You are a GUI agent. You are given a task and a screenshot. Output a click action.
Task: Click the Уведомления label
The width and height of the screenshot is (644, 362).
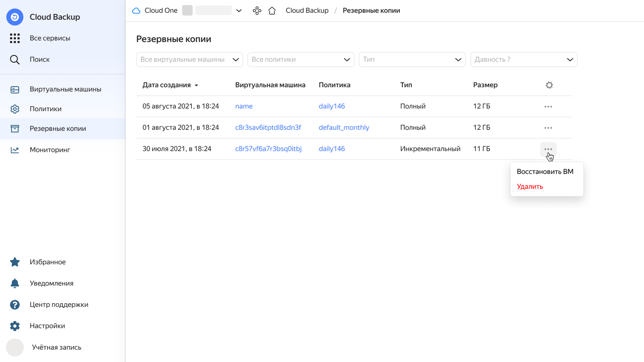(52, 283)
